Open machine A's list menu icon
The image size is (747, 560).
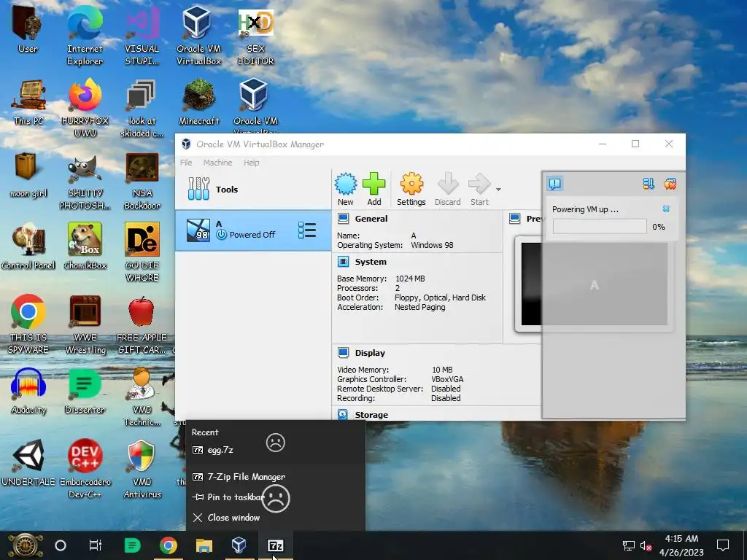pyautogui.click(x=307, y=230)
